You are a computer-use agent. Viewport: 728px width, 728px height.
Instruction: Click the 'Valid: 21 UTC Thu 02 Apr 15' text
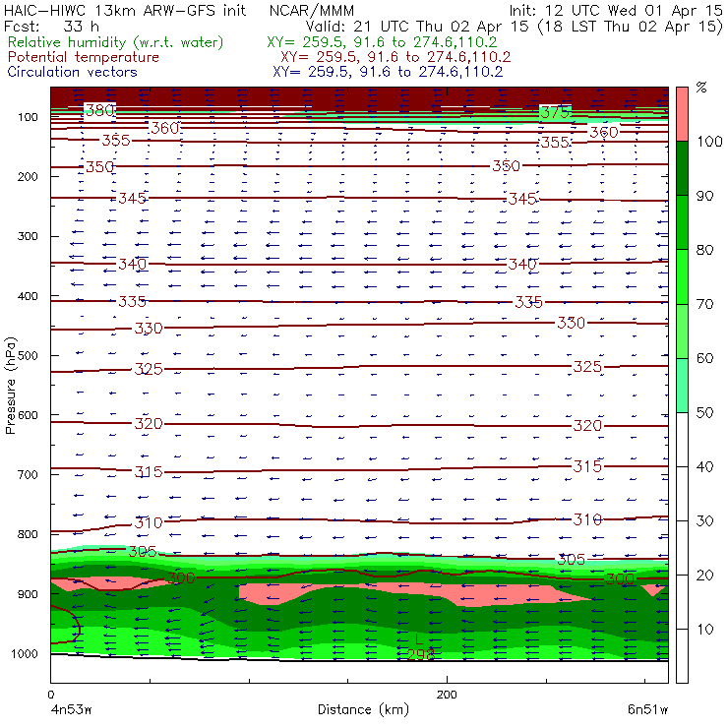(417, 26)
